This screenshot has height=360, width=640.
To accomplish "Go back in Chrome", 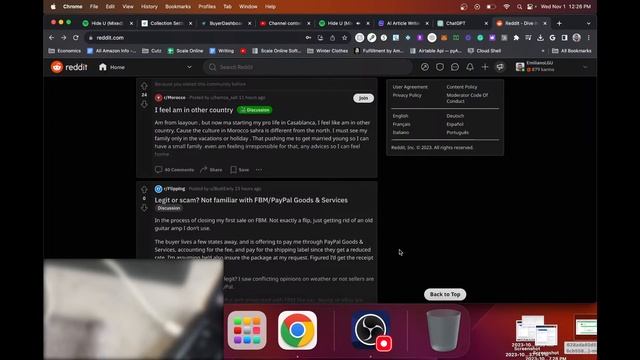I will point(51,38).
